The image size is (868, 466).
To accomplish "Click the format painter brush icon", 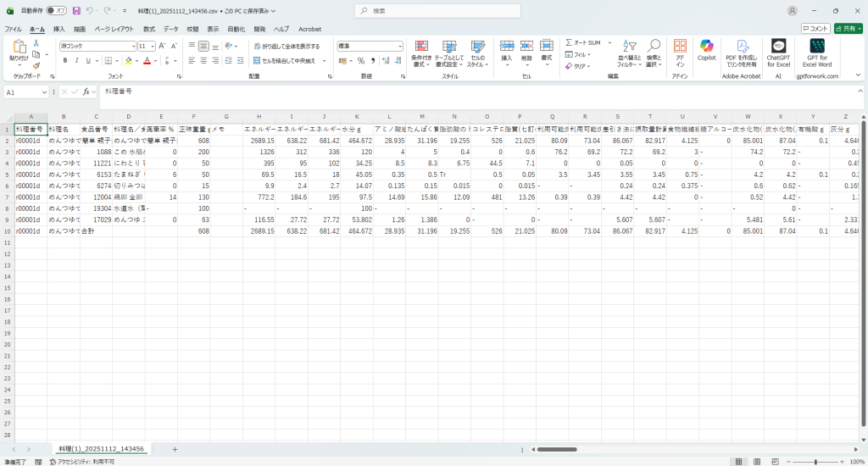I will click(36, 66).
